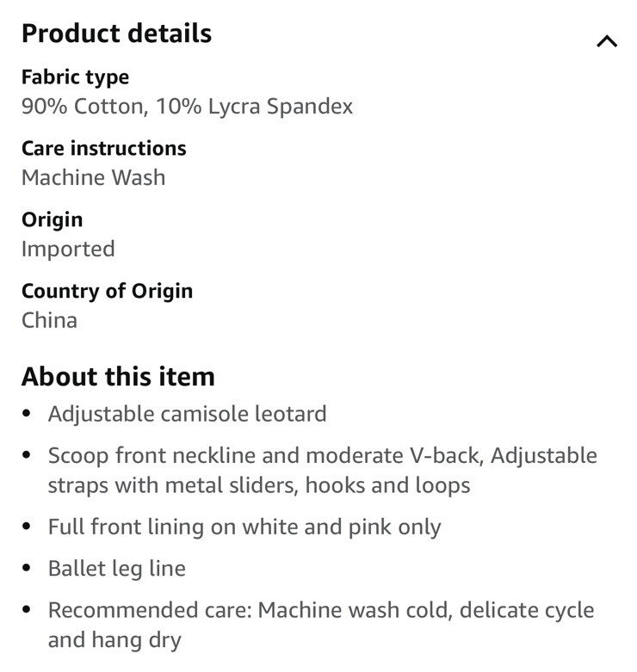The image size is (637, 672).
Task: Click the Care instructions label
Action: pos(104,148)
